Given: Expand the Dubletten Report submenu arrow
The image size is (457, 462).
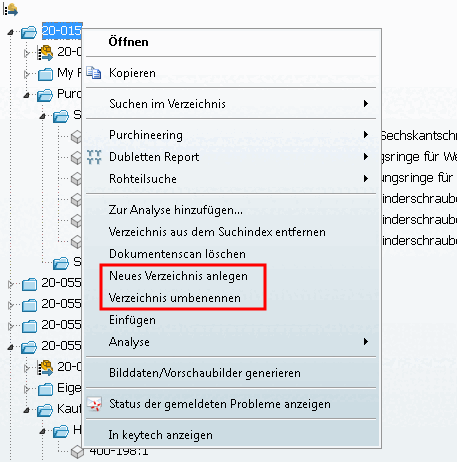Looking at the screenshot, I should [x=366, y=157].
